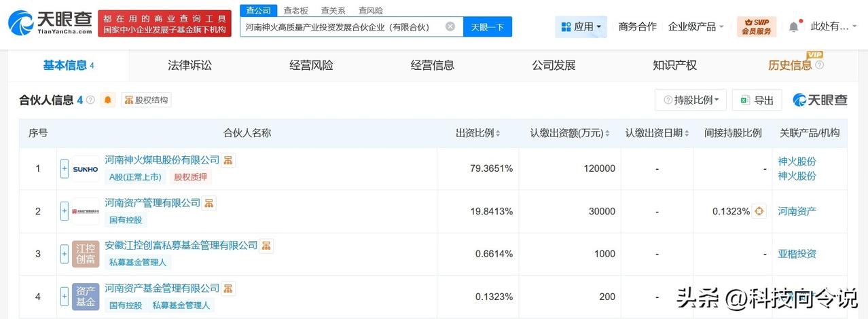
Task: Click the 导出 export button
Action: [x=757, y=100]
